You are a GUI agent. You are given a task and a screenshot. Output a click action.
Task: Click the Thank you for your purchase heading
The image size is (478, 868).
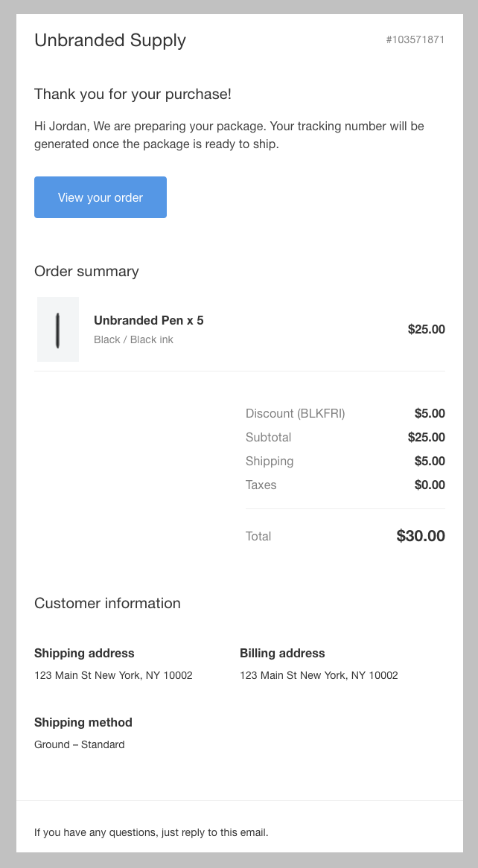133,94
